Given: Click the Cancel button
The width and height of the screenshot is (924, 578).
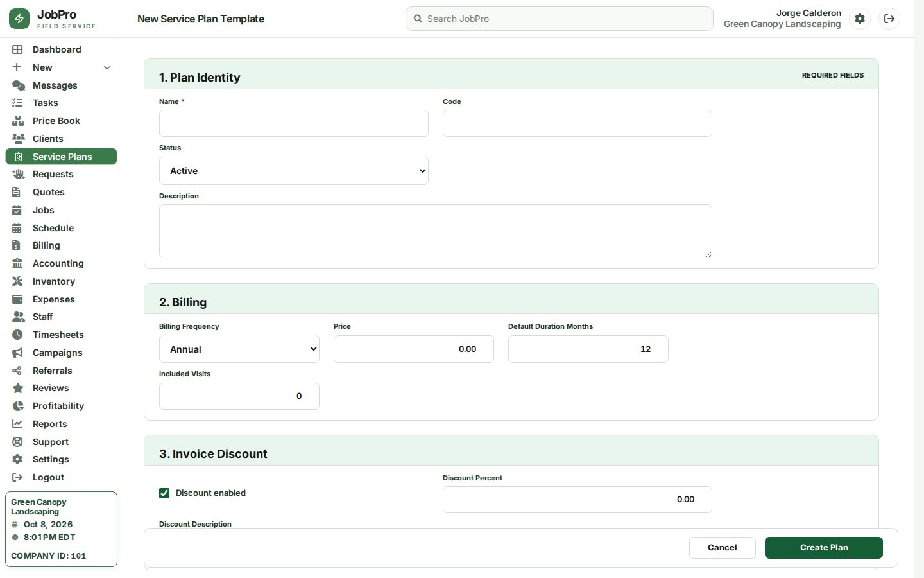Looking at the screenshot, I should [x=723, y=548].
